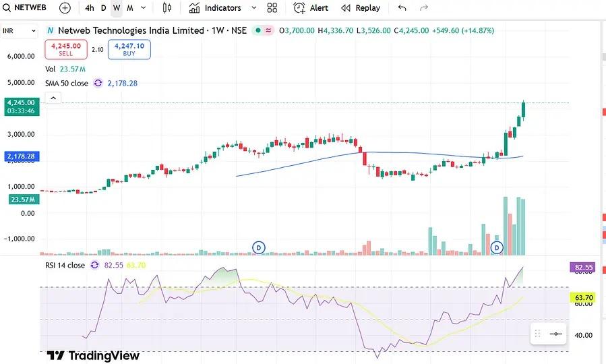This screenshot has width=606, height=364.
Task: Click the 2,178.28 SMA price label
Action: tap(21, 156)
